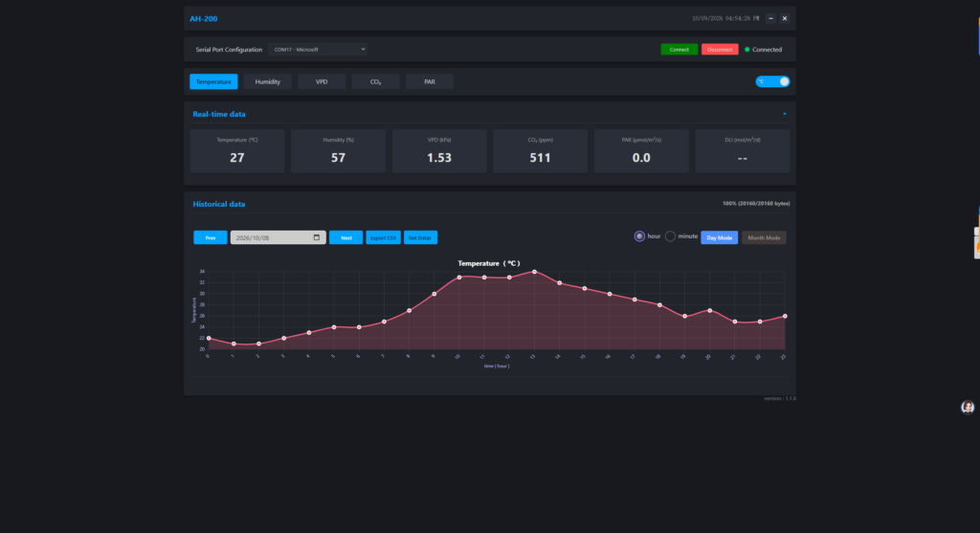Click the chart data point at hour 19
The height and width of the screenshot is (533, 980).
[685, 316]
